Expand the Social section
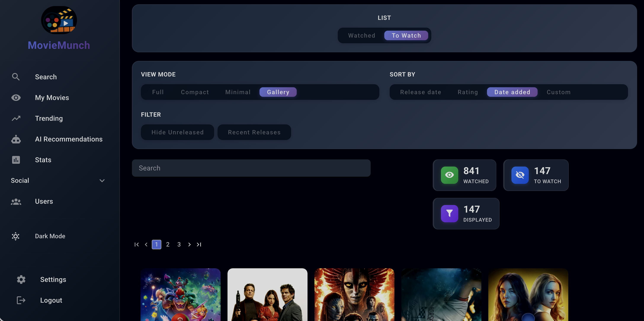 pos(102,180)
